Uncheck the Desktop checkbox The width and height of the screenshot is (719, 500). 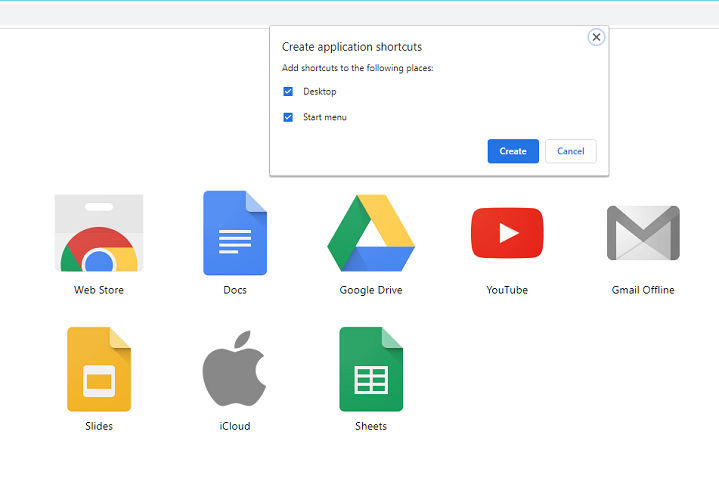click(x=288, y=92)
